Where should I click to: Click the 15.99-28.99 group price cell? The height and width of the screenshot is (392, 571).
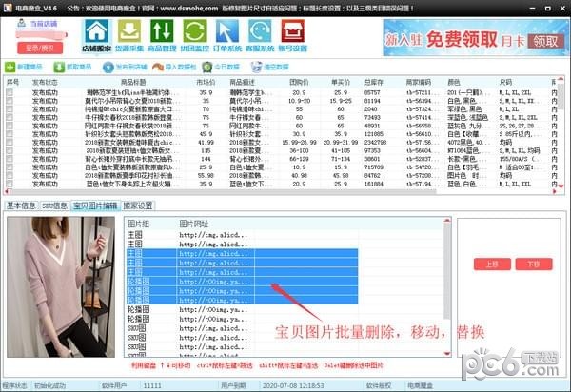click(x=299, y=143)
